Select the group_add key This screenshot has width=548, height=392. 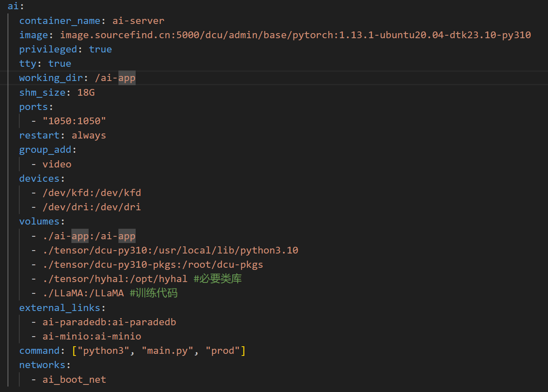pos(45,149)
